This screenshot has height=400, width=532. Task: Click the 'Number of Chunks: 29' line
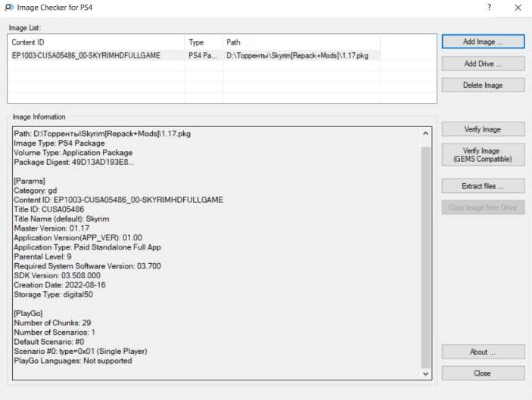point(52,323)
